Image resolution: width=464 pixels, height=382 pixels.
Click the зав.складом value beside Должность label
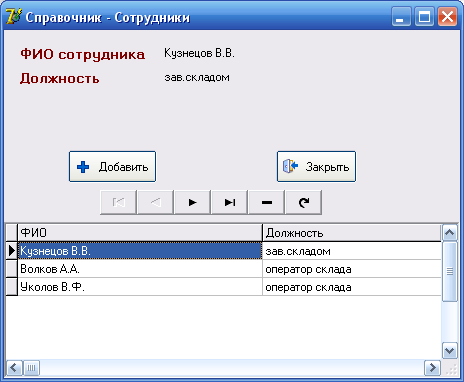[197, 78]
